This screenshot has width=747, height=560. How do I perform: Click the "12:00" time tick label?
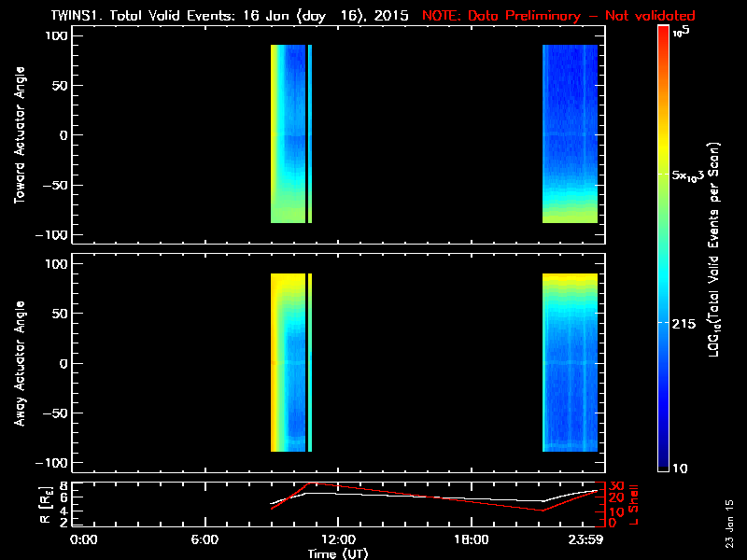pos(337,540)
